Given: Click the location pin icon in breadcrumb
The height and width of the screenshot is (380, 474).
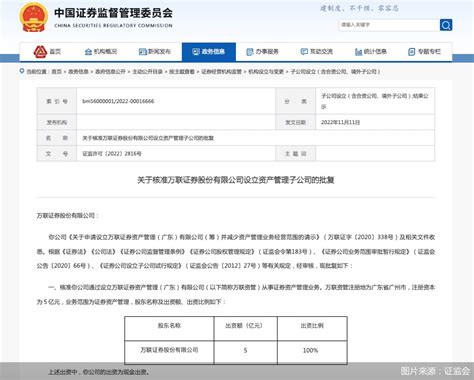Looking at the screenshot, I should pyautogui.click(x=22, y=71).
